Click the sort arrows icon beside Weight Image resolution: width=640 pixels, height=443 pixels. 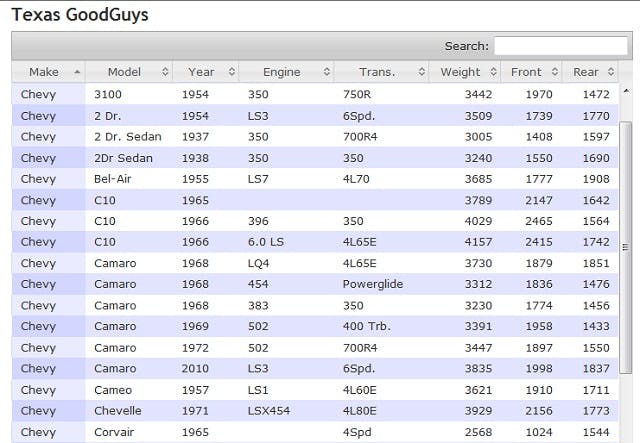pos(493,72)
